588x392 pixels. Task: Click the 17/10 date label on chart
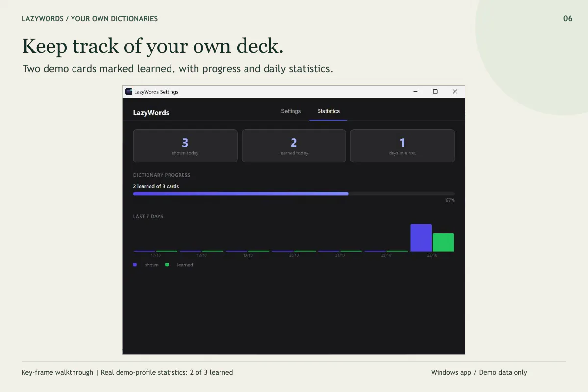coord(155,255)
